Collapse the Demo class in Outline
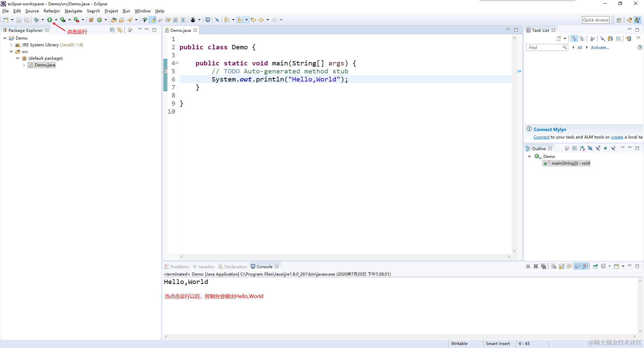Image resolution: width=644 pixels, height=348 pixels. 530,156
